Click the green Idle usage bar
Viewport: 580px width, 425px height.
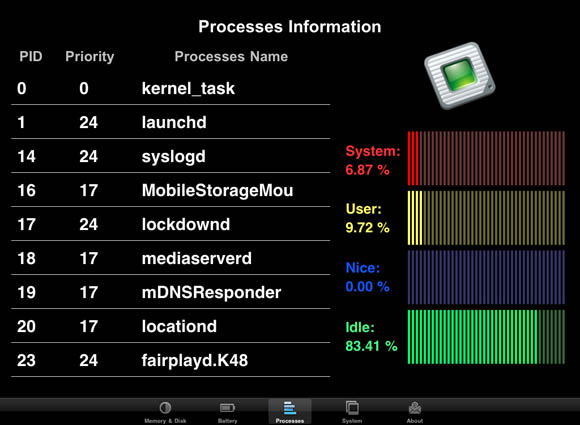(486, 337)
